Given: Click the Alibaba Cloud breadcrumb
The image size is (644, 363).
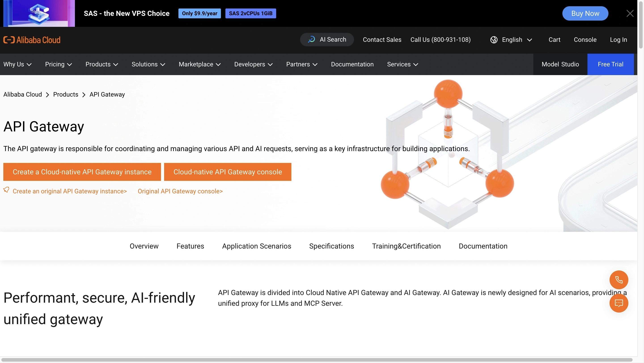Looking at the screenshot, I should (23, 94).
